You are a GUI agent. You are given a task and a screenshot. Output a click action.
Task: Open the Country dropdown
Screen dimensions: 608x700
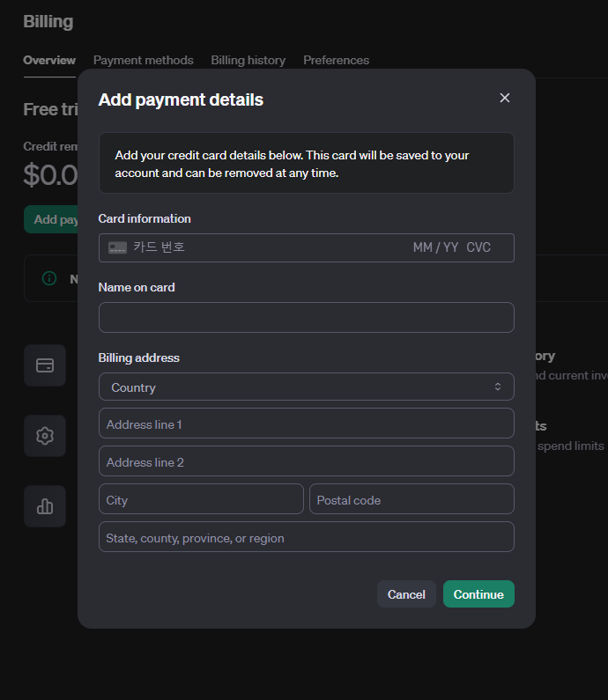pyautogui.click(x=306, y=387)
